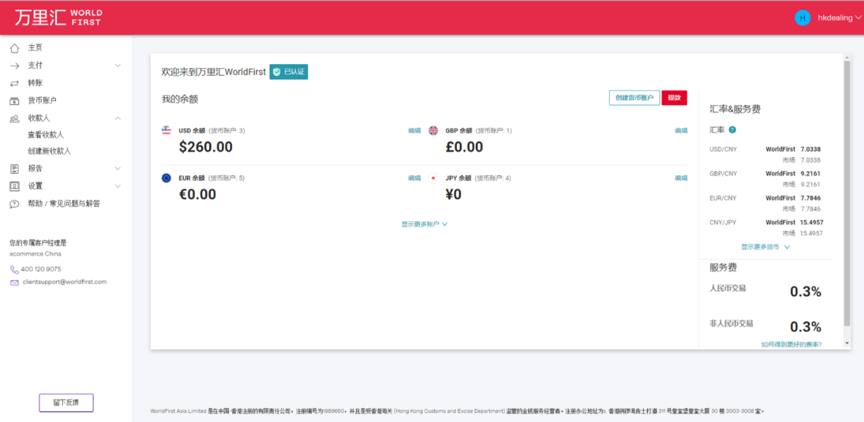Click the 帮助 help chat bubble icon
The height and width of the screenshot is (422, 864).
[x=14, y=204]
